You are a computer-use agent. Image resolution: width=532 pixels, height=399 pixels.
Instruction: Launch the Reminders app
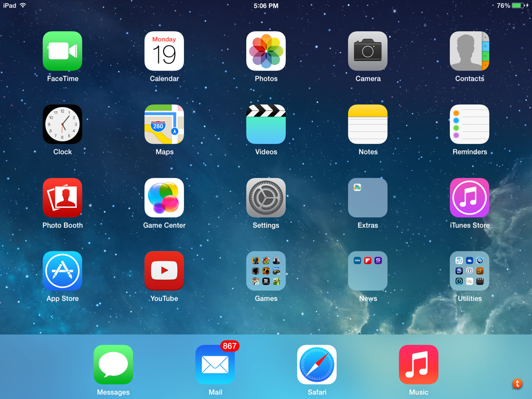coord(470,124)
